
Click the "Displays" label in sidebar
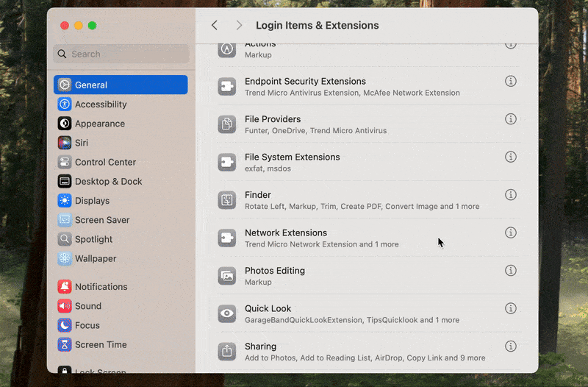[x=93, y=201]
